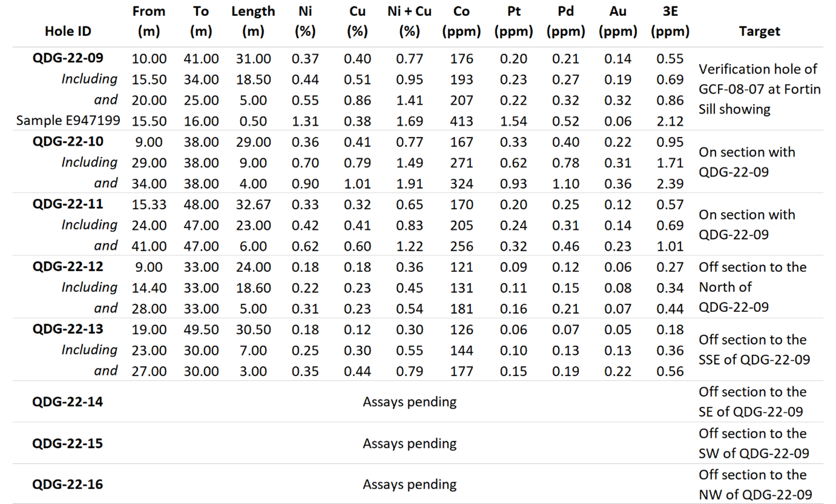
Task: Click the Pd (ppm) column header
Action: coord(565,21)
